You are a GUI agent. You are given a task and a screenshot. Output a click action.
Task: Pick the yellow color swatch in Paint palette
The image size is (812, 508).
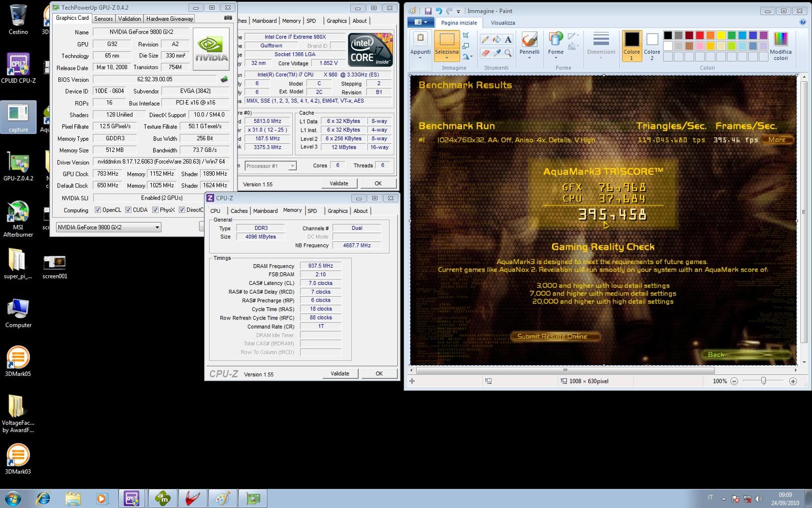[721, 35]
